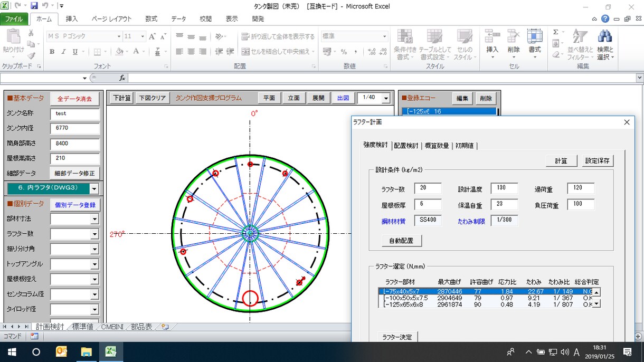Select the [-100x50x5x7.5 rafter row

[486, 298]
